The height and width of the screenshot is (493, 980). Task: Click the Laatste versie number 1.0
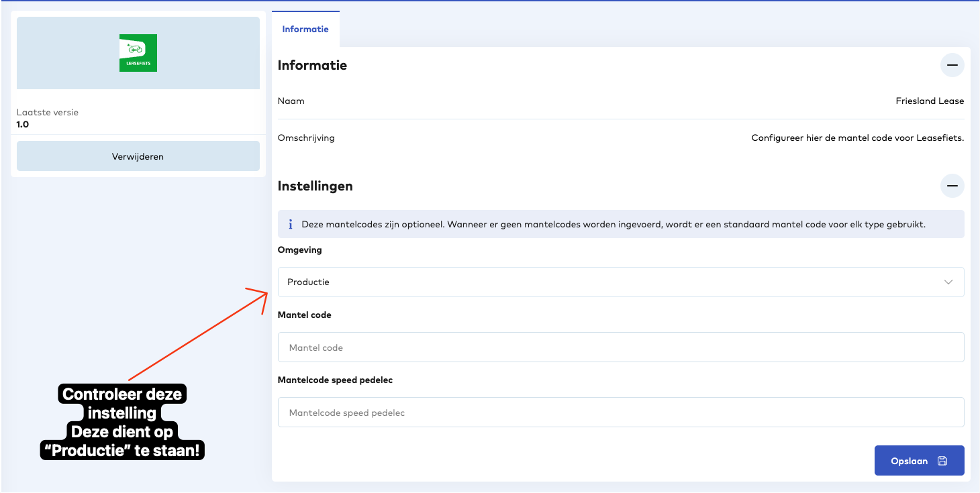click(x=23, y=124)
